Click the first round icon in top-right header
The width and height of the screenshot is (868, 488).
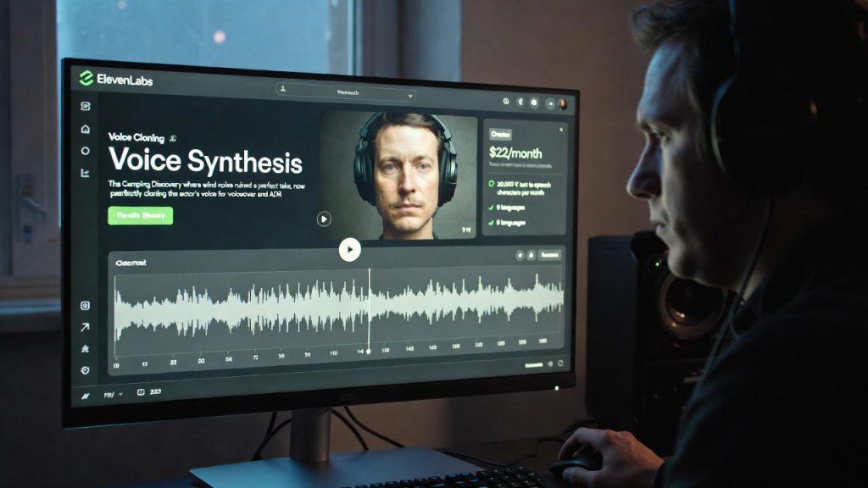click(x=505, y=102)
